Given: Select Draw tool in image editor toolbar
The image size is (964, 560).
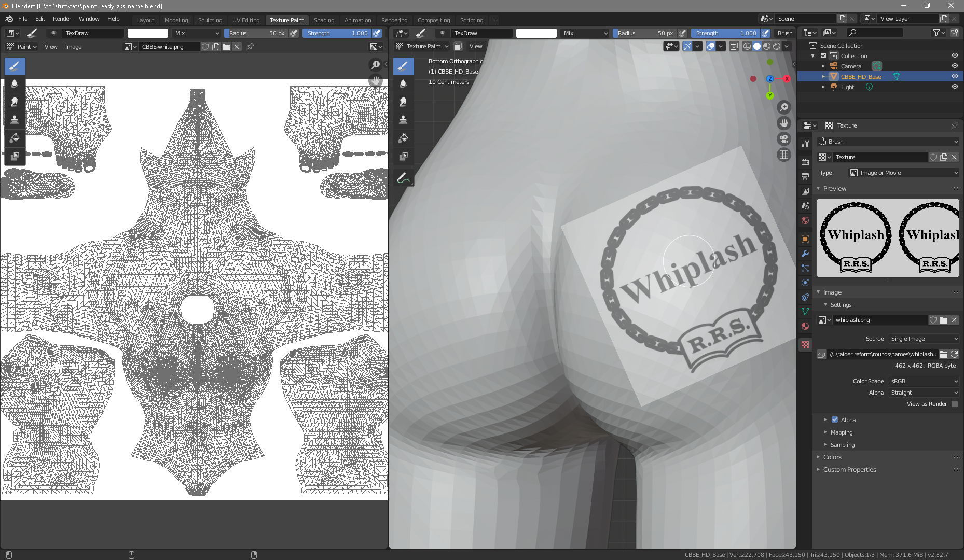Looking at the screenshot, I should pyautogui.click(x=15, y=66).
